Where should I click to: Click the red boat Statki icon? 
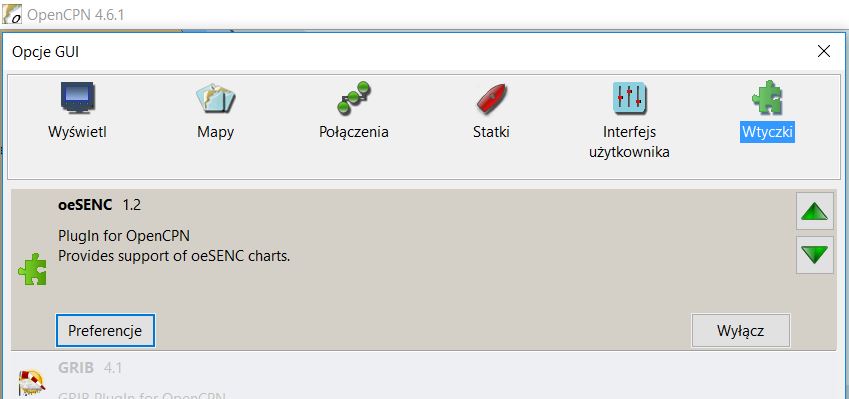point(491,99)
